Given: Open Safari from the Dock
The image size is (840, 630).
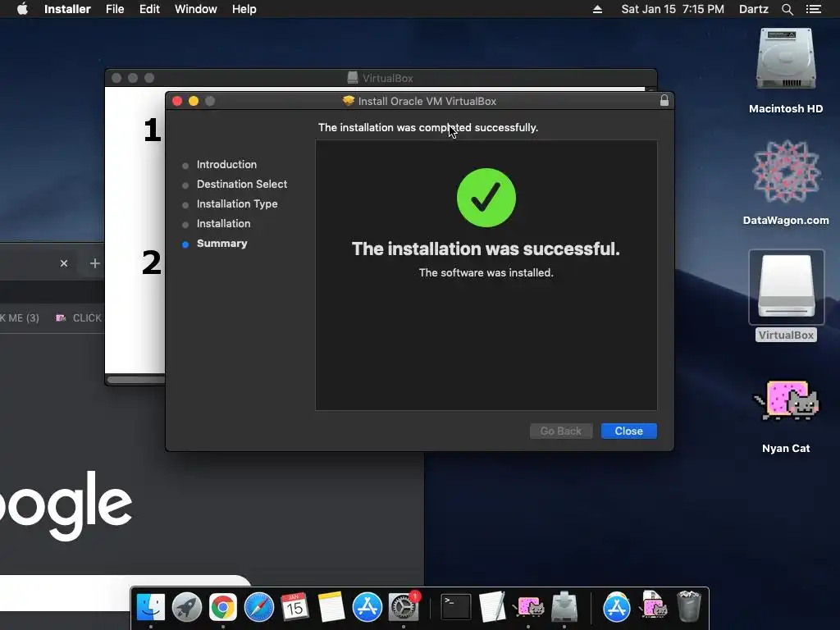Looking at the screenshot, I should click(x=258, y=607).
